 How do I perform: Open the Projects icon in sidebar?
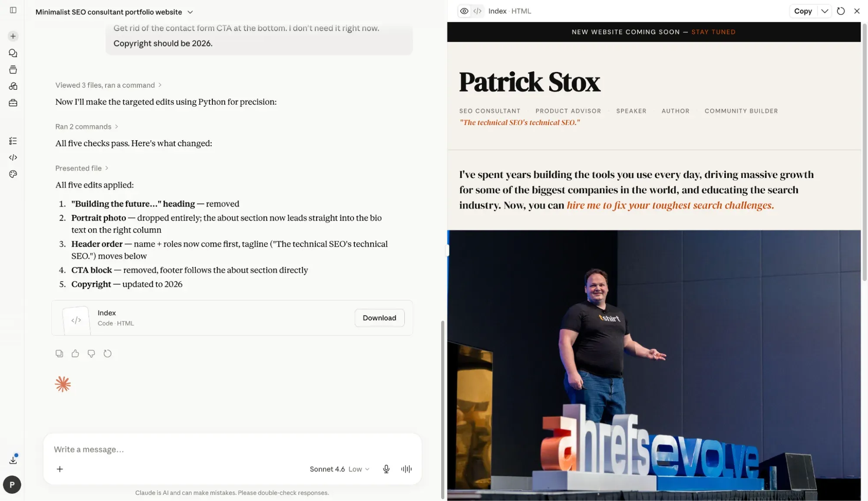[x=13, y=69]
